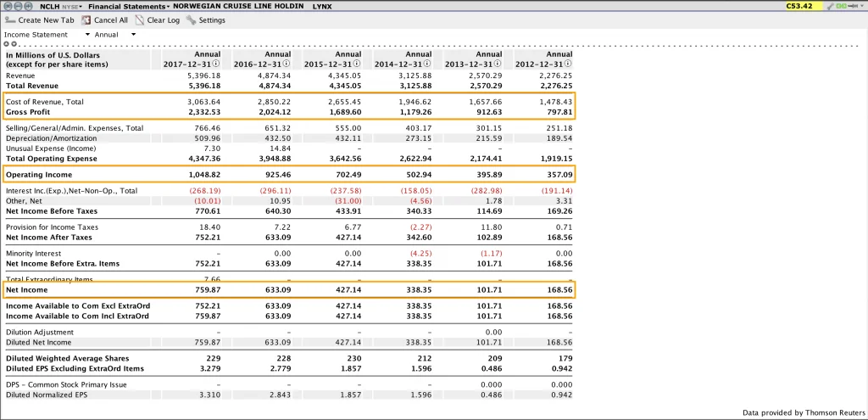Open the title bar menu arrow at far right

click(x=862, y=6)
